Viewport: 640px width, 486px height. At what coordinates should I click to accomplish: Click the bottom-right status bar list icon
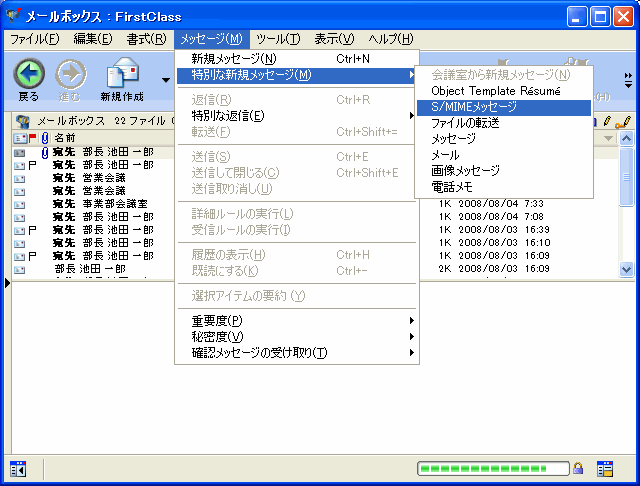click(x=605, y=468)
